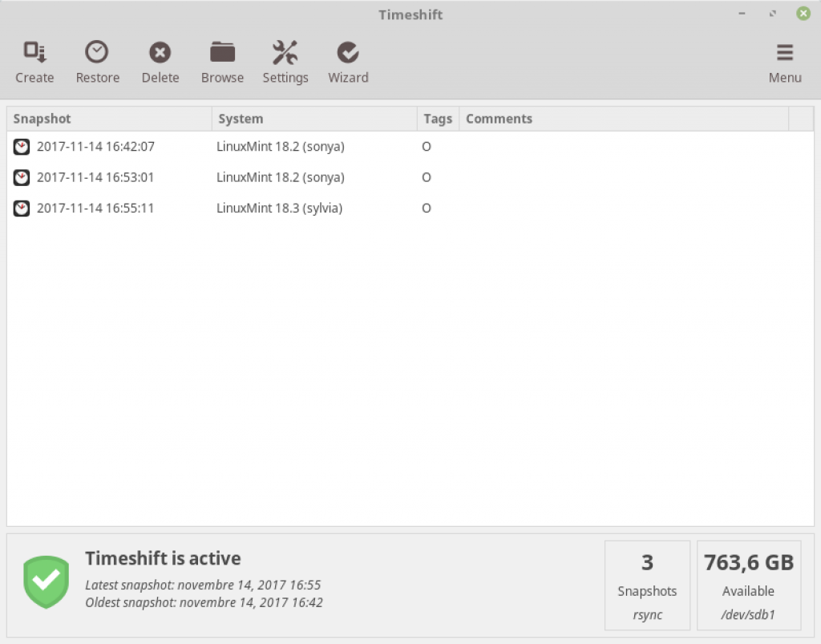The image size is (821, 644).
Task: Click the 763,6 GB Available panel
Action: point(748,585)
